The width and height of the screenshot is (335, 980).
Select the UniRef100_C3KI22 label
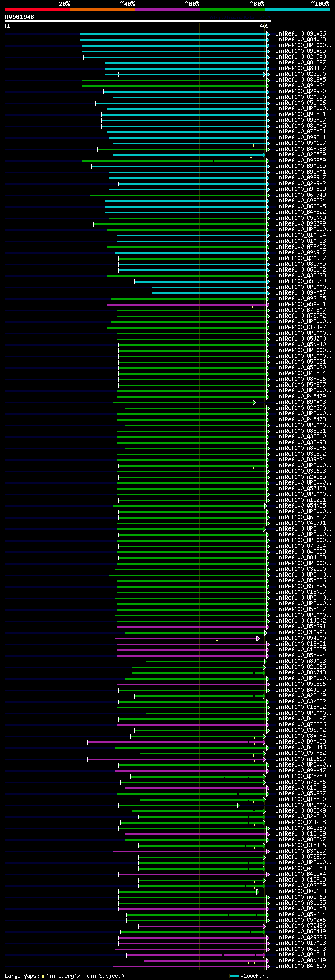[x=300, y=702]
